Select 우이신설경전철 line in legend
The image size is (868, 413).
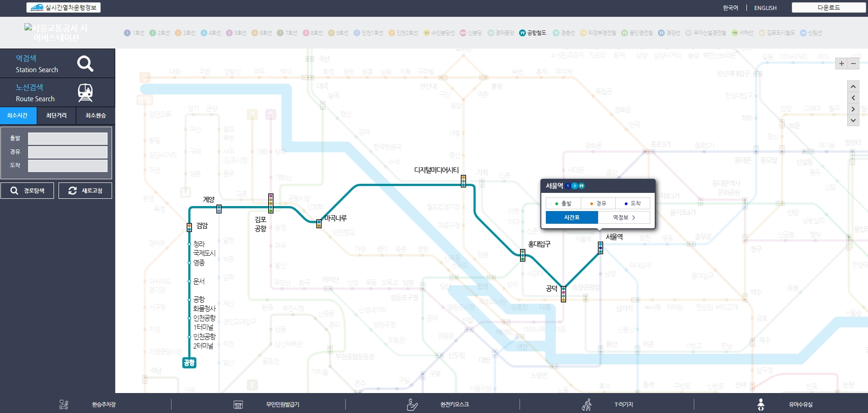point(706,33)
